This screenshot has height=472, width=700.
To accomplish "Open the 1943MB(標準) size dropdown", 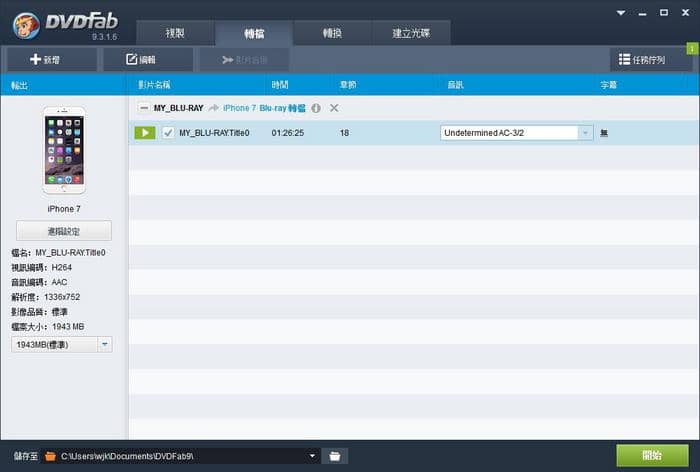I will (62, 345).
